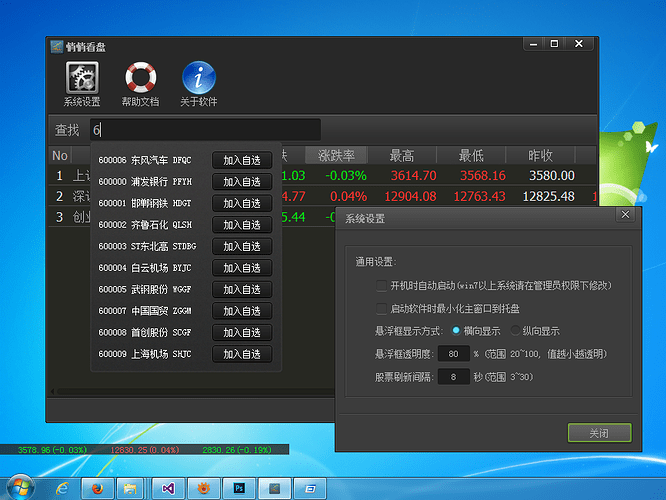Click the 悬浮框透明度 value field
The image size is (666, 500).
454,354
